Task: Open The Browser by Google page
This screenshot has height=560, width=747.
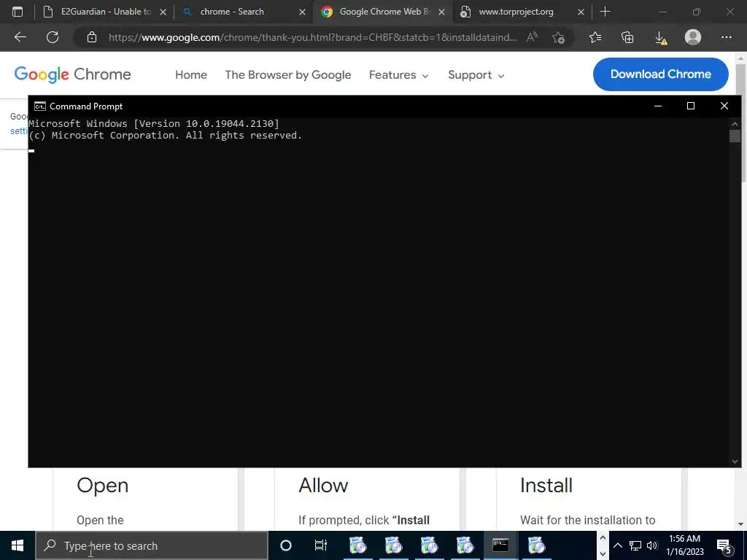Action: pos(287,75)
